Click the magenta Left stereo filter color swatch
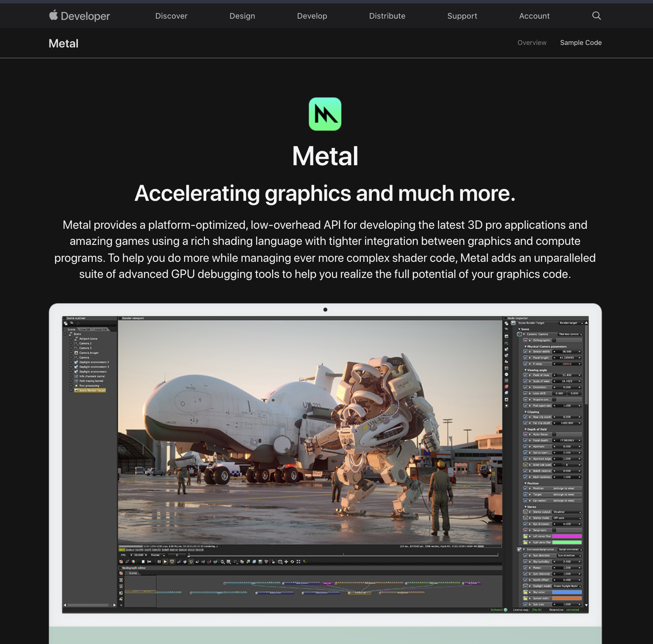 point(567,536)
